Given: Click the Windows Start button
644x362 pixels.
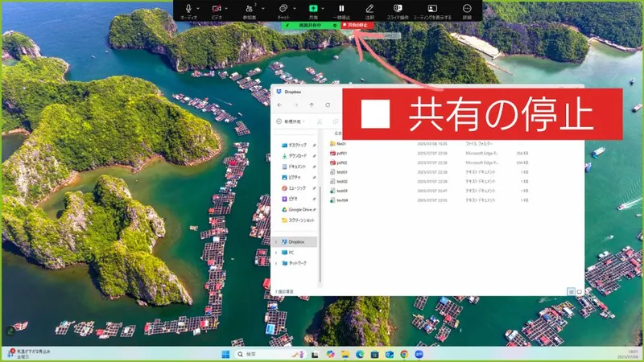Looking at the screenshot, I should (225, 354).
